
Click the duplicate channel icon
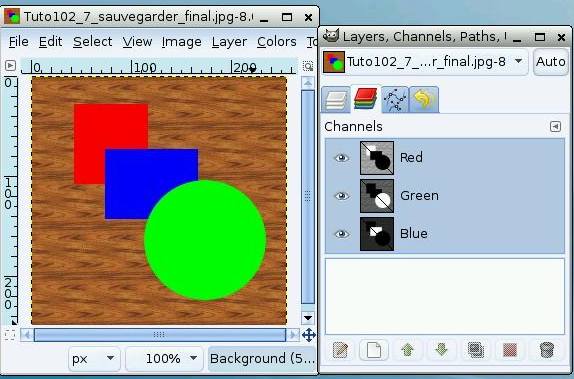pyautogui.click(x=476, y=350)
